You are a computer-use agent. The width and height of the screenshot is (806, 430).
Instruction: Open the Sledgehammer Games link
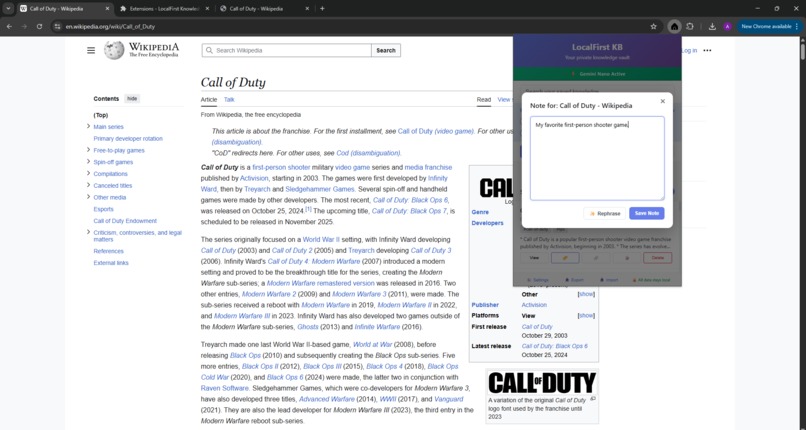320,189
